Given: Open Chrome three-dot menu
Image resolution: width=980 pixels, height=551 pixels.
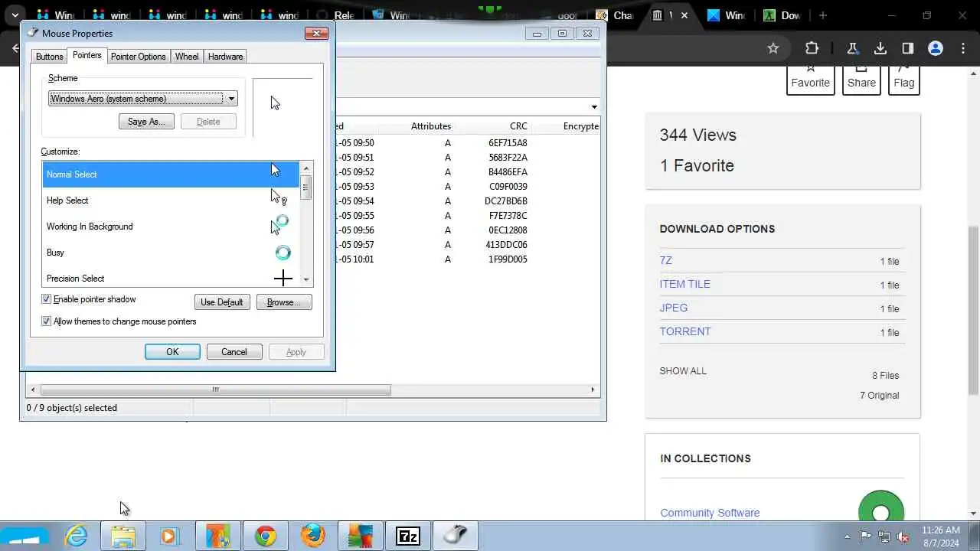Looking at the screenshot, I should (x=964, y=48).
